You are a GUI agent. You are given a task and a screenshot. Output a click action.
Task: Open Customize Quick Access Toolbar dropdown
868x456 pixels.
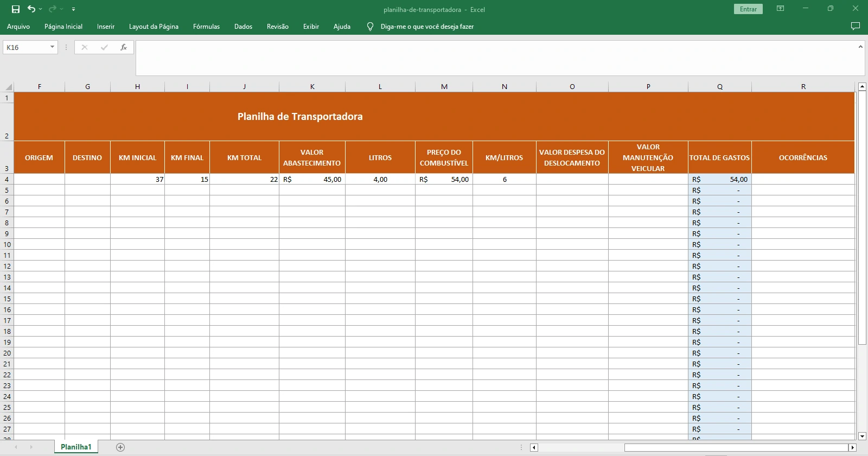pyautogui.click(x=73, y=9)
